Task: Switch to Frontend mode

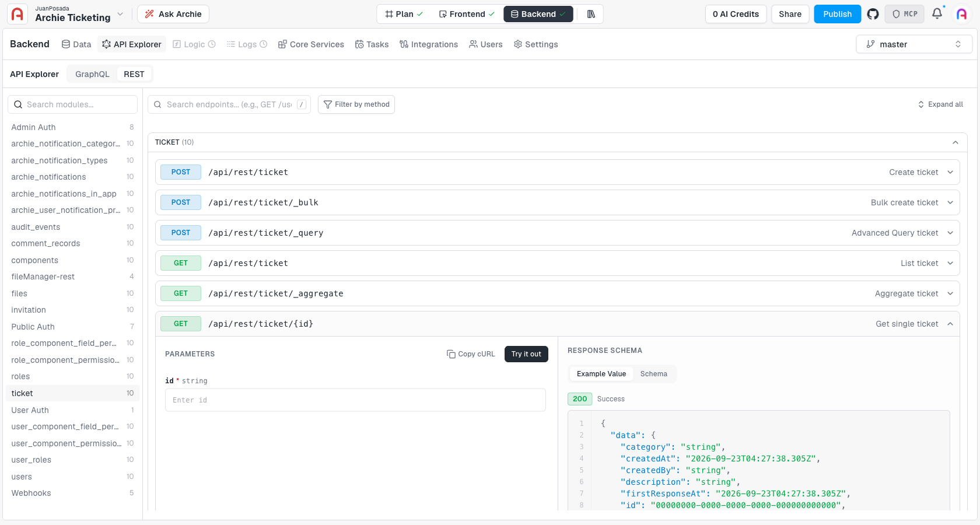Action: click(467, 14)
